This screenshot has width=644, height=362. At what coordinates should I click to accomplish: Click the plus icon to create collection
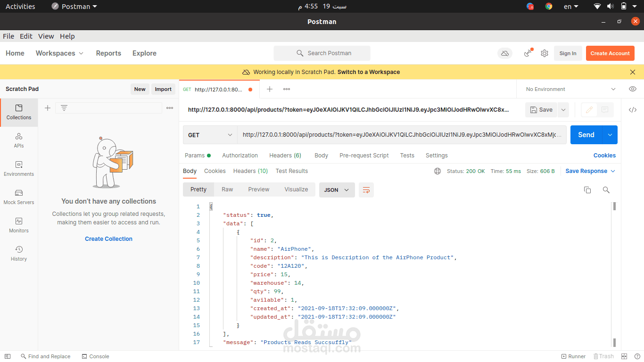point(48,108)
